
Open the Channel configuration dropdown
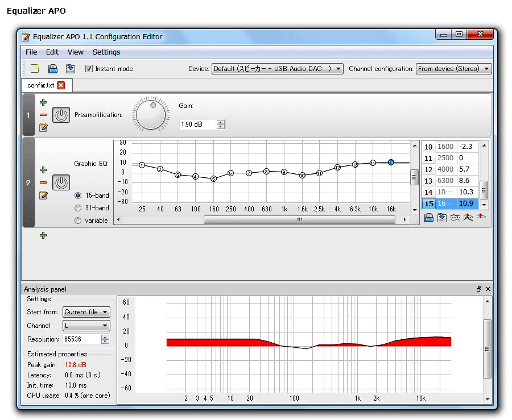(453, 69)
